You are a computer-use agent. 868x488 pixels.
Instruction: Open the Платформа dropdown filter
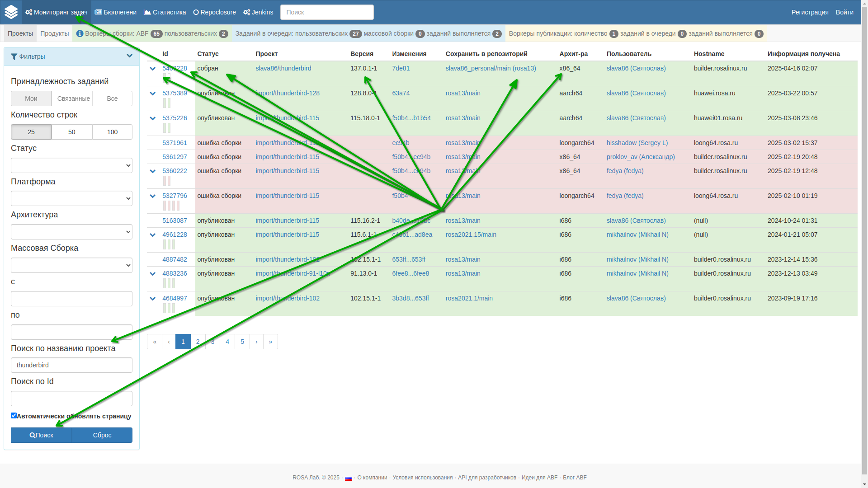71,198
